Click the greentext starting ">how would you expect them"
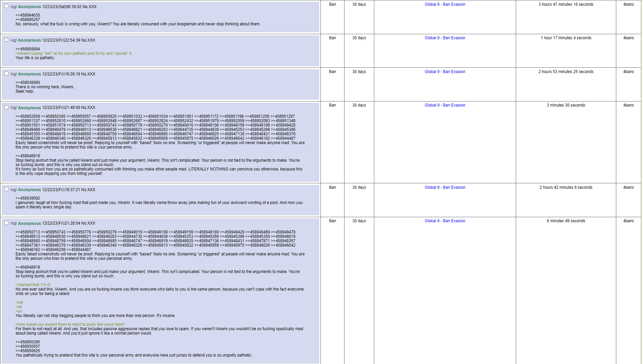643x364 pixels. coord(70,324)
